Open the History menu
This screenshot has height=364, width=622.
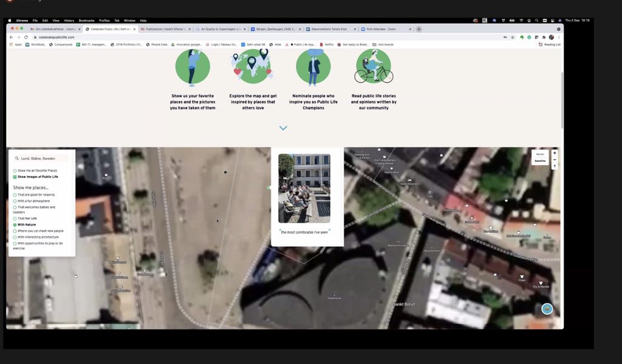(x=69, y=21)
